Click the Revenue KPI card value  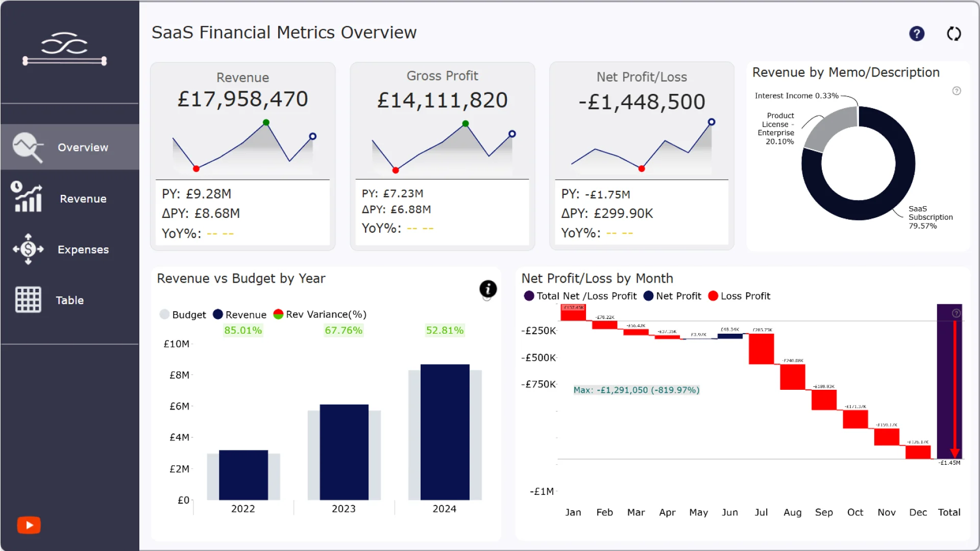point(242,99)
